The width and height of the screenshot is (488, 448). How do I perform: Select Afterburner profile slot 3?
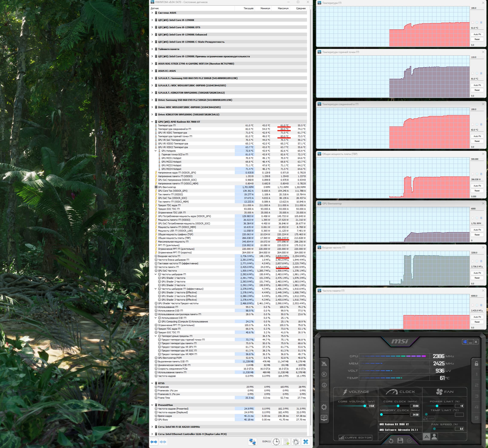coord(476,396)
